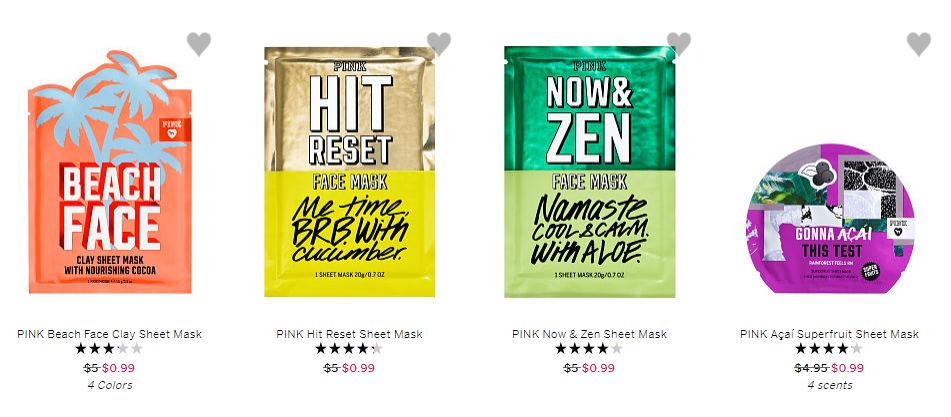Toggle heart on Hit Reset Sheet Mask
The height and width of the screenshot is (417, 951).
pyautogui.click(x=439, y=44)
